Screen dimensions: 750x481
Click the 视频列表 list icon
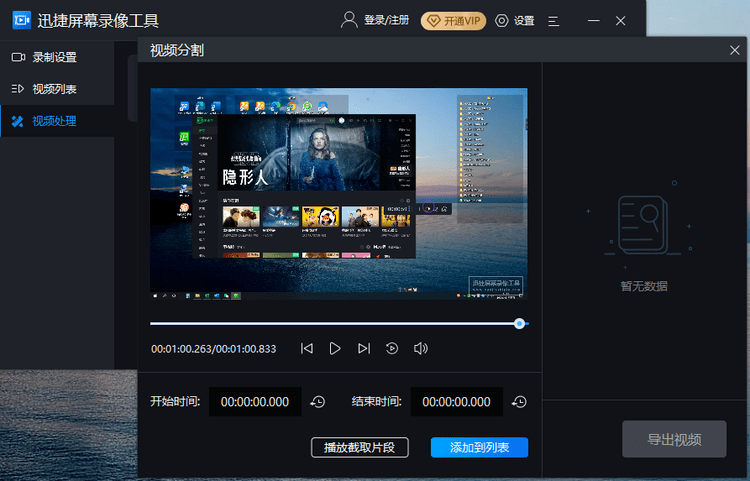(18, 89)
